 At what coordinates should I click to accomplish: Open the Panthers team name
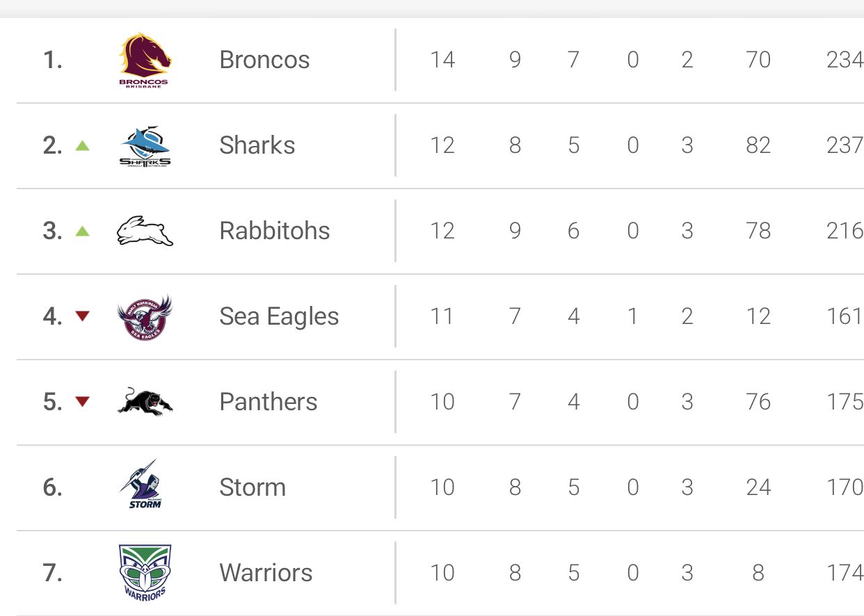(x=268, y=402)
